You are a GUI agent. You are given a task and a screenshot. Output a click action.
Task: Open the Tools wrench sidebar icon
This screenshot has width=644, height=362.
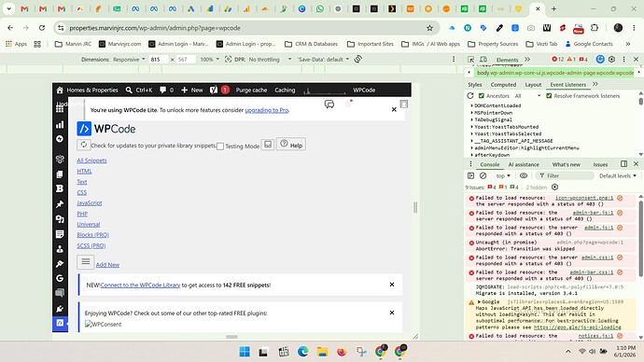(x=60, y=264)
